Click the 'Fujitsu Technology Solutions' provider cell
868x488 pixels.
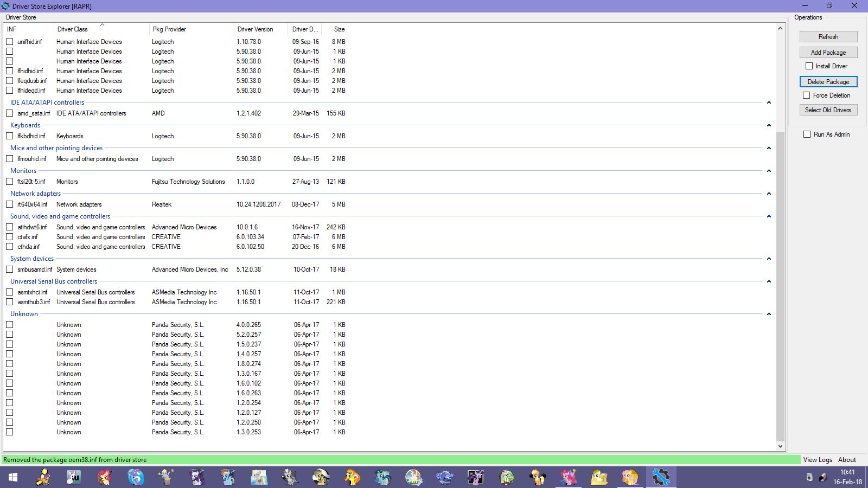(x=188, y=182)
